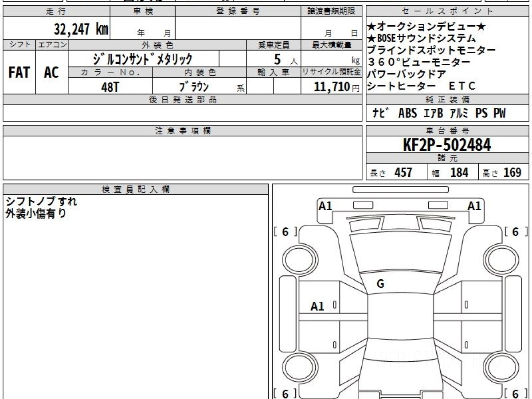Click ブラインドスポットモニター sales point

(431, 50)
